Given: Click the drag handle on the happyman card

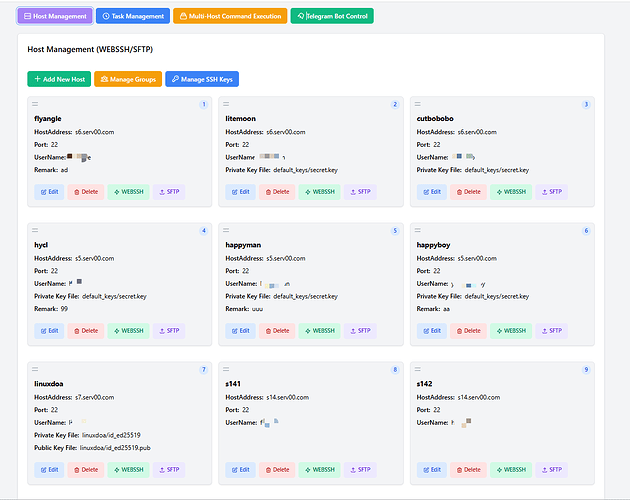Looking at the screenshot, I should click(x=226, y=230).
